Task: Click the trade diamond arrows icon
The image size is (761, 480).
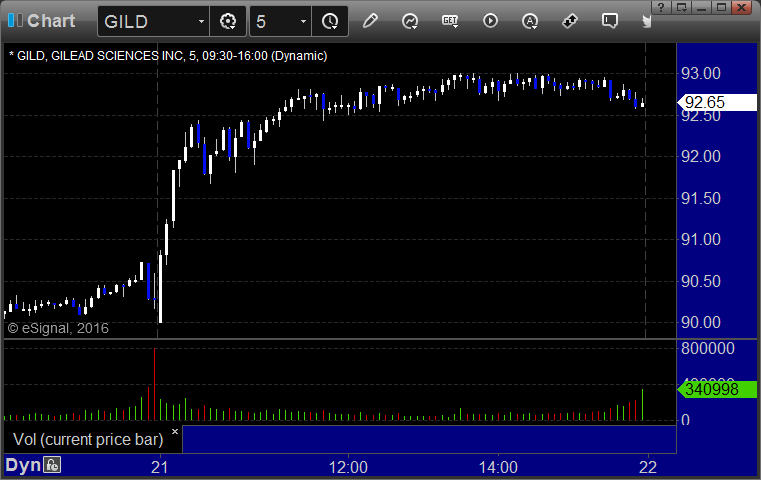Action: (570, 21)
